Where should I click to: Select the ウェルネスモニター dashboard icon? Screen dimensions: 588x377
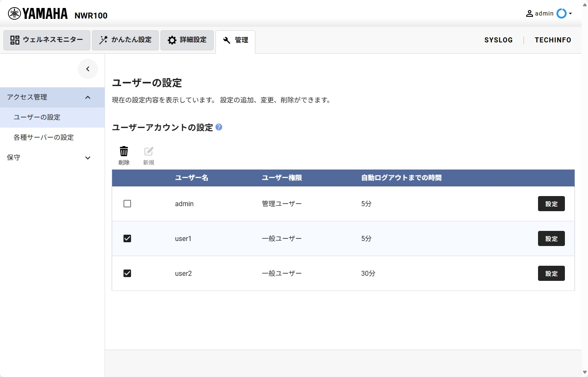pos(15,39)
